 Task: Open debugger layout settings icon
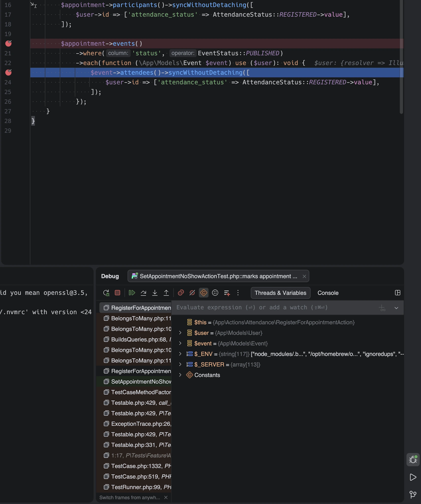coord(398,293)
